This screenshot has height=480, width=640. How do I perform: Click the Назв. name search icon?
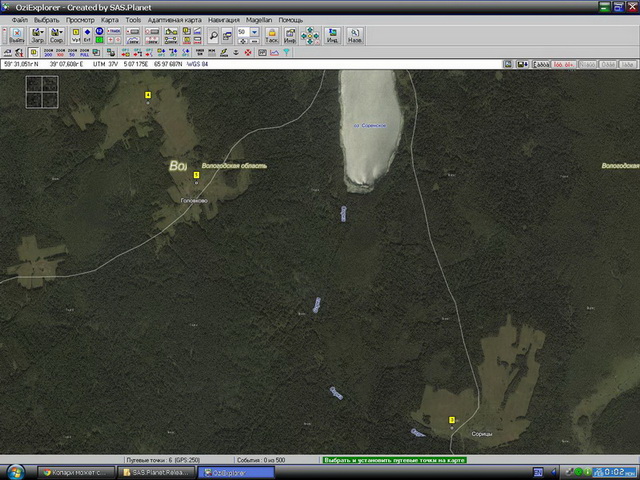tap(354, 35)
